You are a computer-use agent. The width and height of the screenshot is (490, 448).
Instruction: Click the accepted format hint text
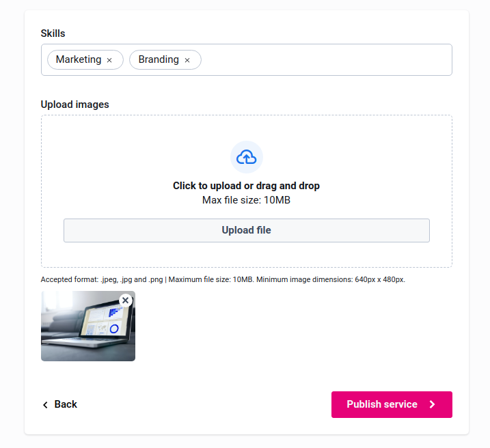223,279
